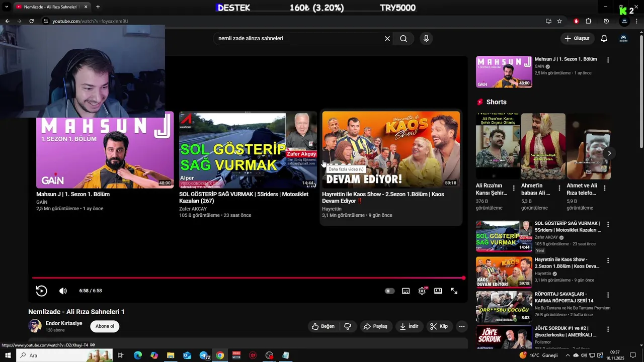The image size is (644, 362).
Task: Open options for RÖPORTAJ SAVAŞLARI video
Action: 608,295
